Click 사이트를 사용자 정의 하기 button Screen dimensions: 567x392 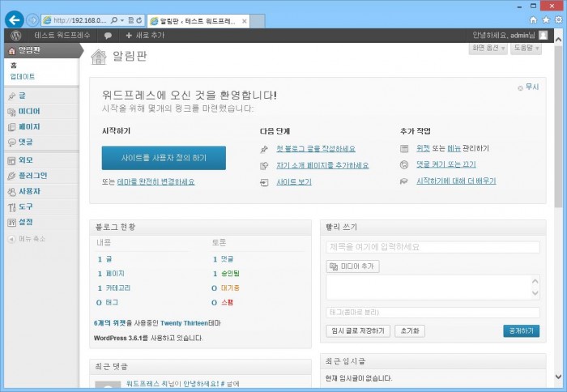point(164,158)
